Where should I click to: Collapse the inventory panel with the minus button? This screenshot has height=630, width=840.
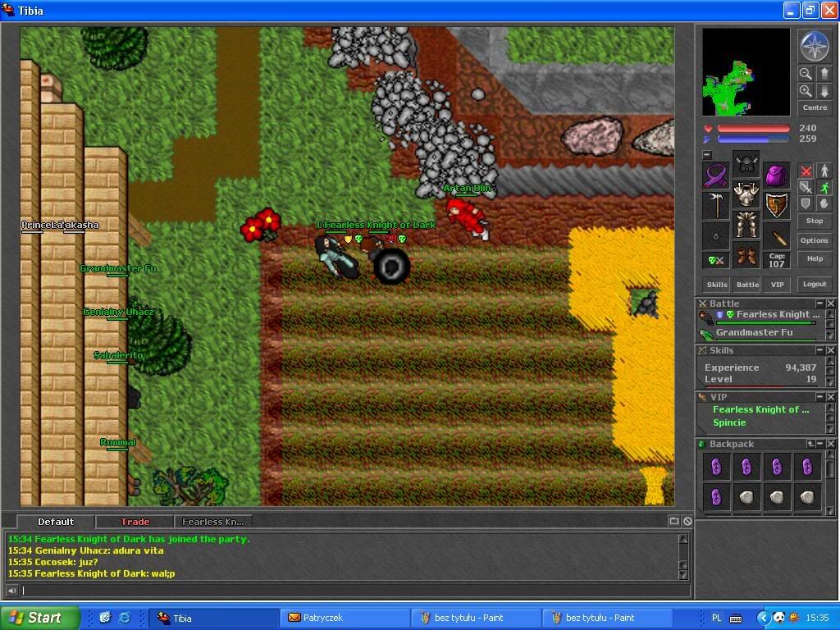tap(707, 155)
